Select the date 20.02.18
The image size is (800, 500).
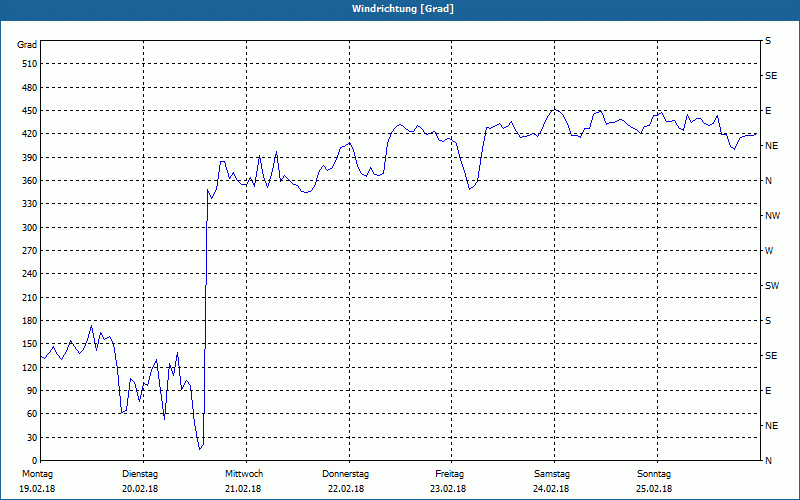tap(140, 489)
